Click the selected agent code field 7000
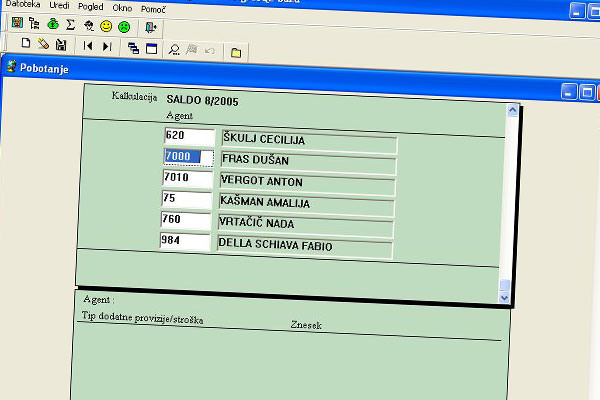Viewport: 600px width, 400px height. (189, 157)
